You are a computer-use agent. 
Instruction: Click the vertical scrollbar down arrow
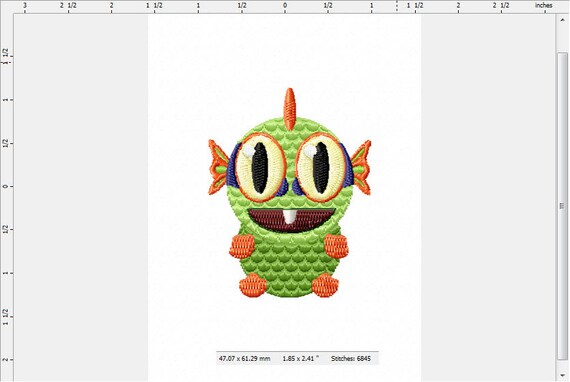562,375
